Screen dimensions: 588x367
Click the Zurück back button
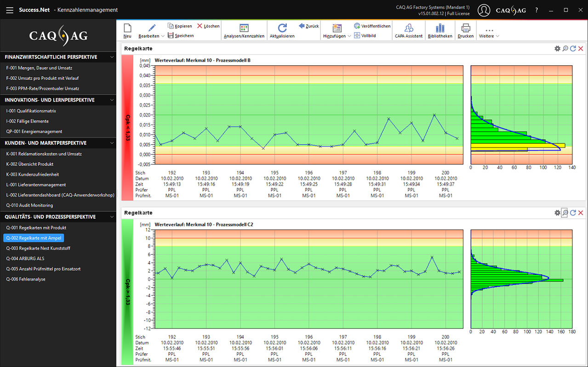coord(308,26)
